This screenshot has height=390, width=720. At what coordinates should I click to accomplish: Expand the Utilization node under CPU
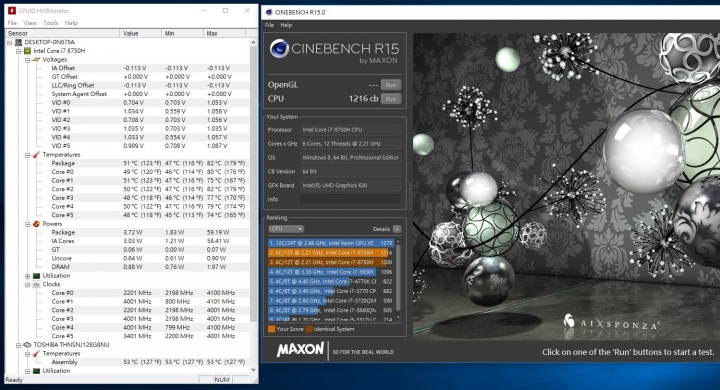coord(28,276)
